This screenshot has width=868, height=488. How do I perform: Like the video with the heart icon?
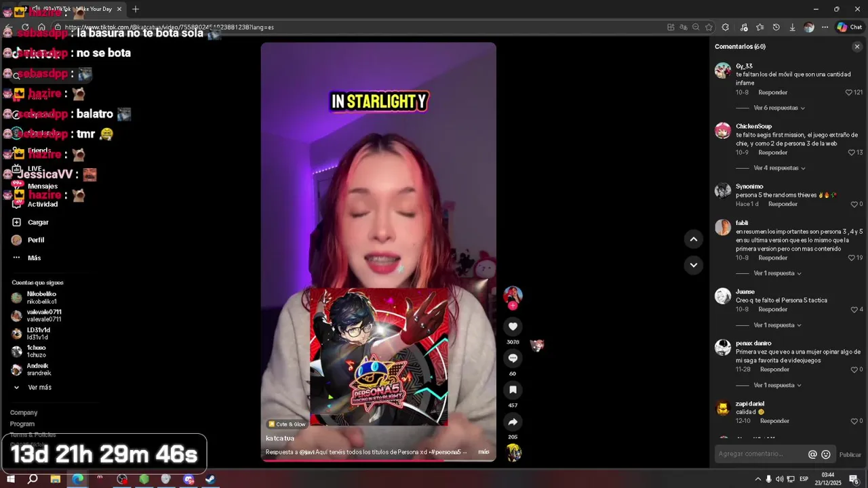point(513,326)
